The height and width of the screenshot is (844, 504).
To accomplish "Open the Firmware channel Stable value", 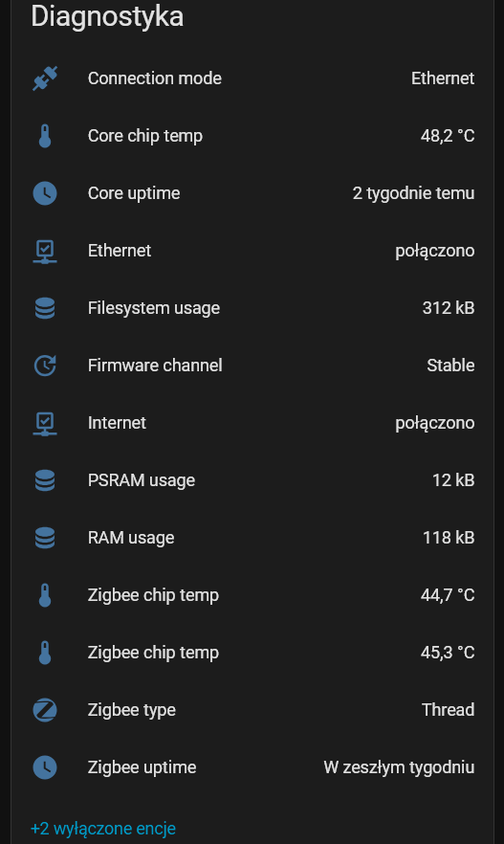I will click(x=450, y=366).
